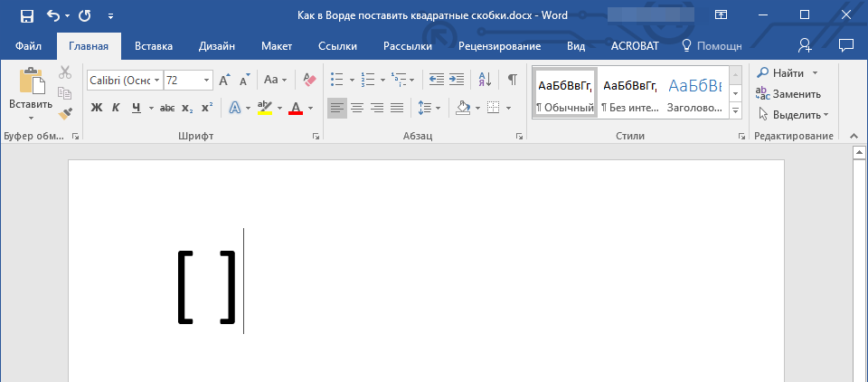Save the document using the floppy disk icon
Viewport: 868px width, 382px height.
click(26, 15)
